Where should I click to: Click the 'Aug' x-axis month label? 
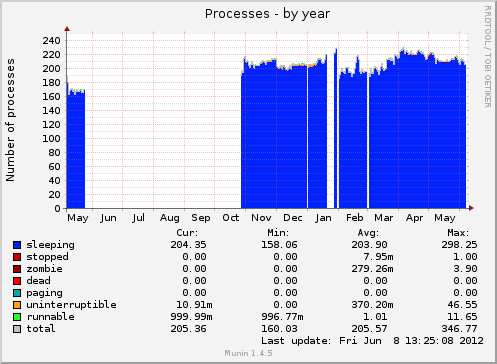click(x=169, y=219)
